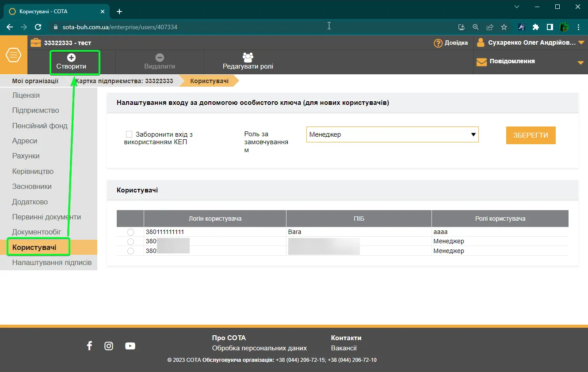
Task: Expand the Сухаренко Олег user menu arrow
Action: (581, 43)
